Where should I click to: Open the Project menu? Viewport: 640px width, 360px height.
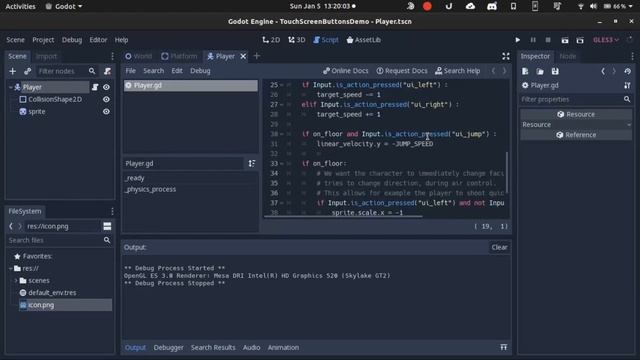click(43, 40)
